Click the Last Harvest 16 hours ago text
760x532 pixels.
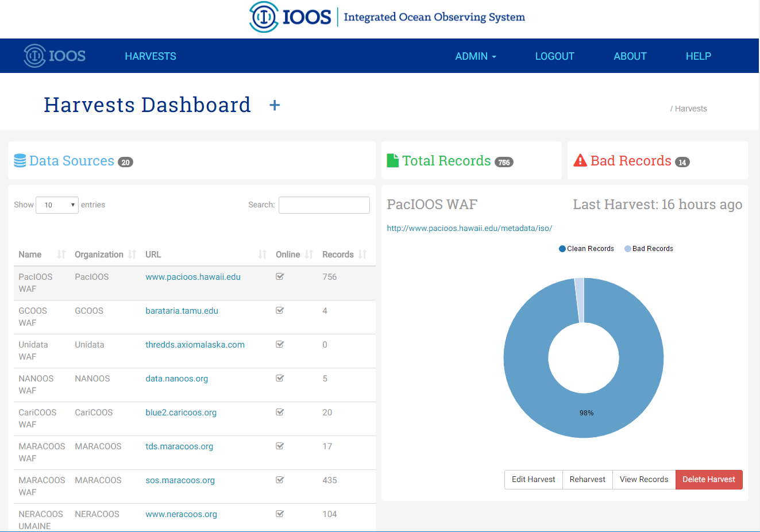658,205
